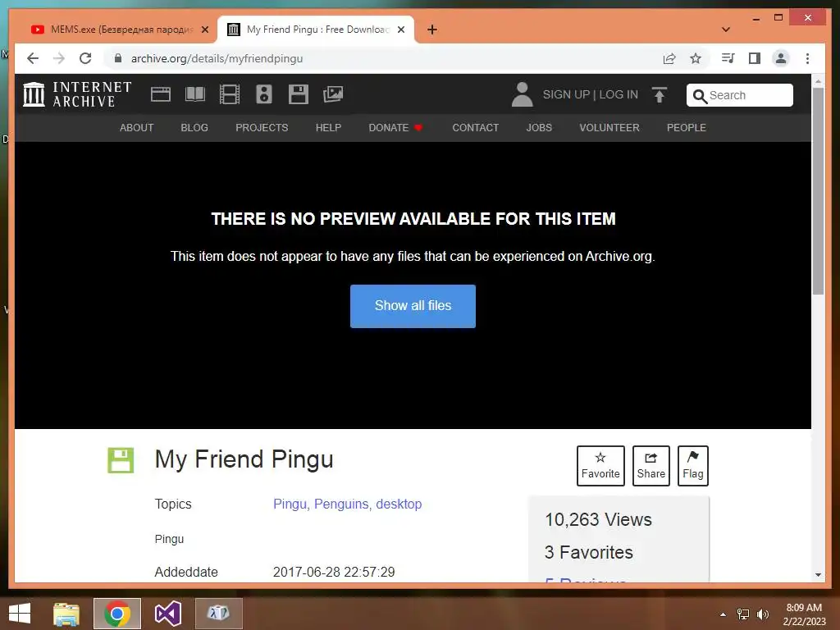The height and width of the screenshot is (630, 840).
Task: Click the Share button
Action: (651, 466)
